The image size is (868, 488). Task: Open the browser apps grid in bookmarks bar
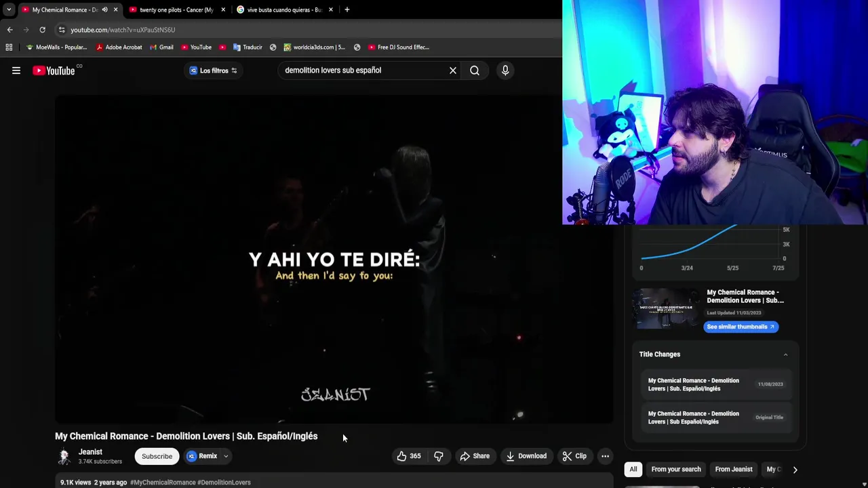pos(9,47)
